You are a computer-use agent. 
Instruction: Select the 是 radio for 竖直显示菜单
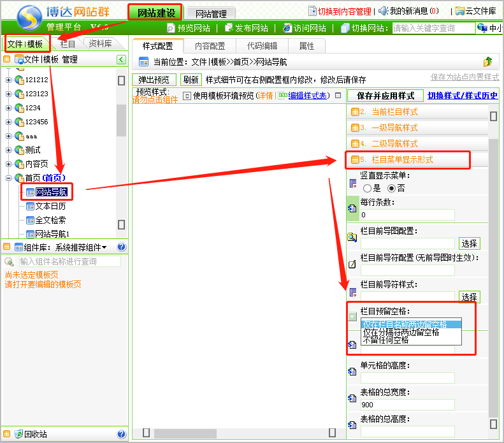click(367, 188)
